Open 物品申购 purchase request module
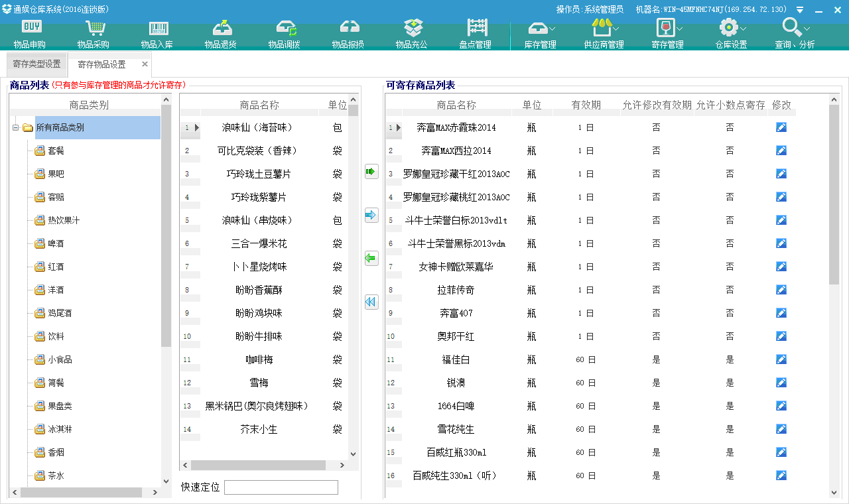This screenshot has width=849, height=504. 30,35
